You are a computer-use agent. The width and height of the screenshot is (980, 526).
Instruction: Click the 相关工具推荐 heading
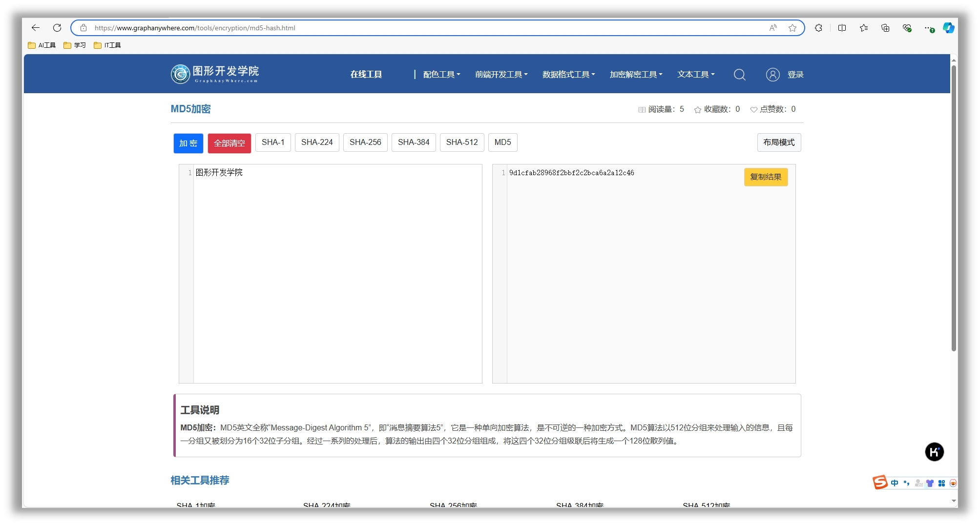pos(200,480)
